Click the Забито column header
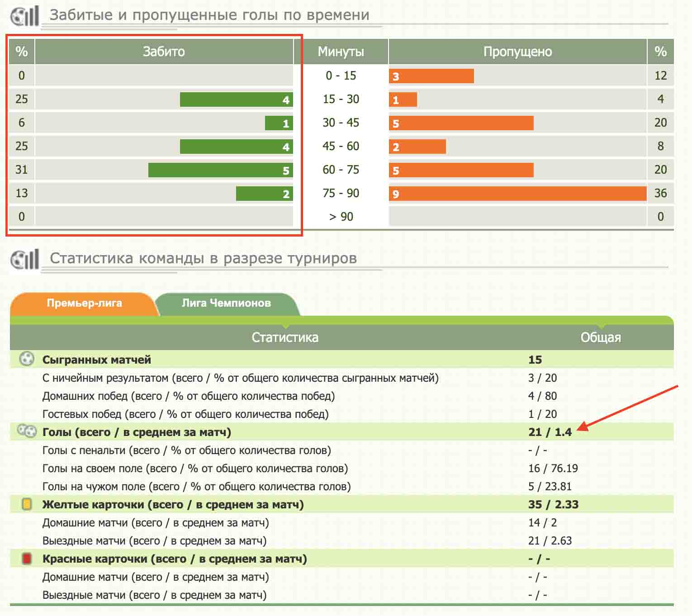 pos(164,52)
